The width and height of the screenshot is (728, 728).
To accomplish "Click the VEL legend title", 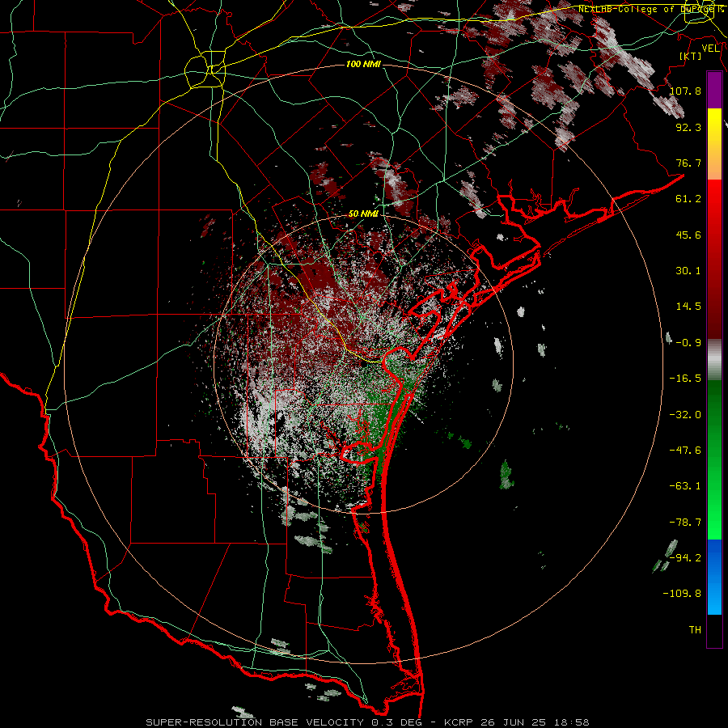I will (x=710, y=49).
